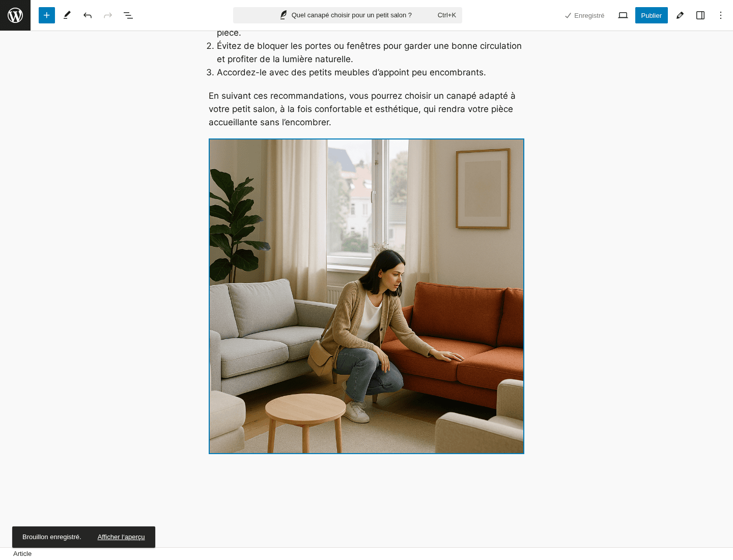Viewport: 733px width, 560px height.
Task: Toggle the settings sidebar panel
Action: tap(700, 15)
